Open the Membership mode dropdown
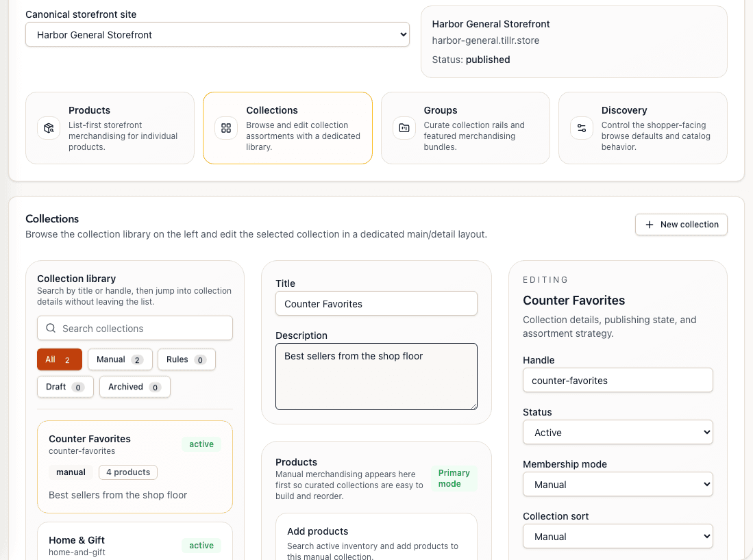This screenshot has width=753, height=560. [617, 484]
